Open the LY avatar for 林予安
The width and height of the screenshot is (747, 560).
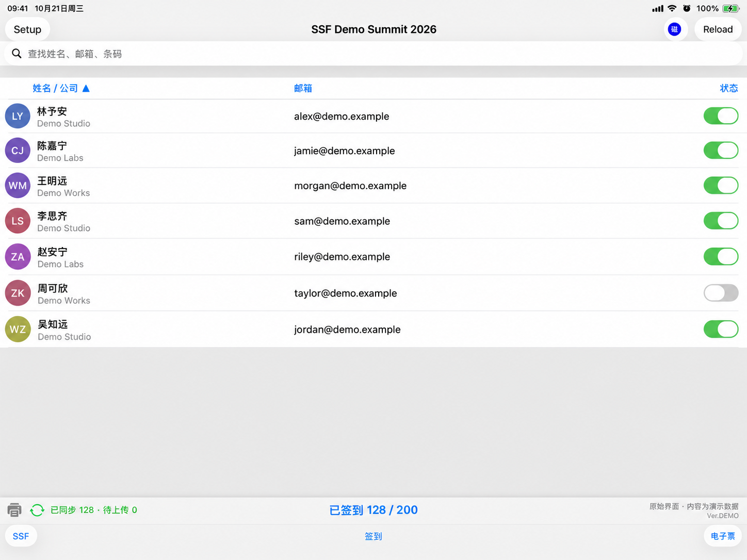(x=18, y=116)
